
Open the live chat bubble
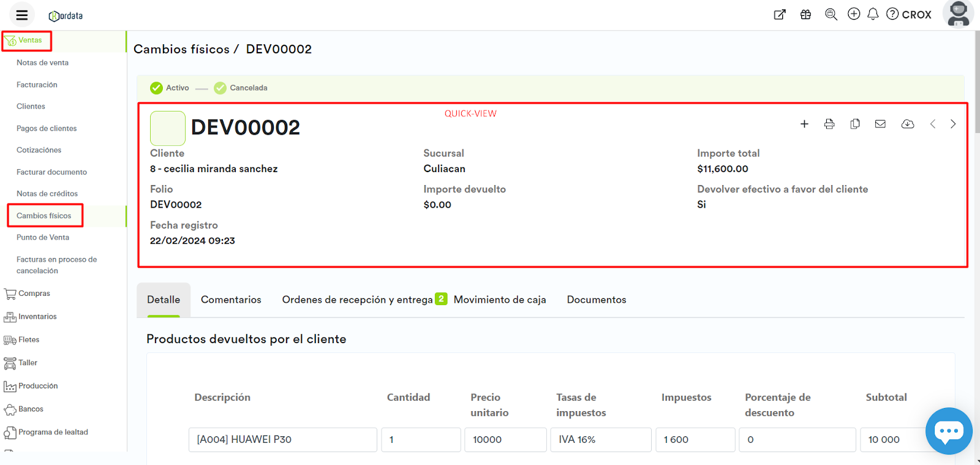[949, 431]
